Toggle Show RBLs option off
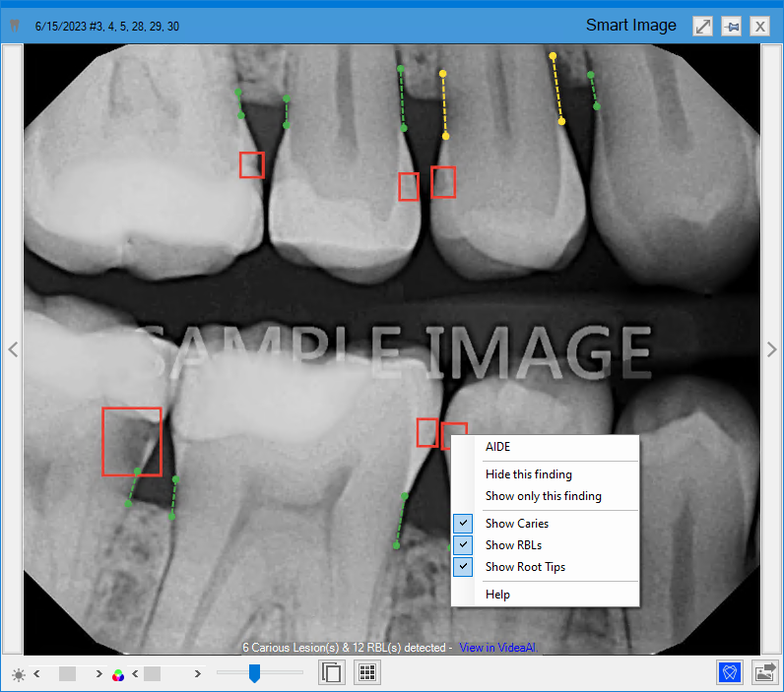Image resolution: width=784 pixels, height=692 pixels. tap(463, 545)
